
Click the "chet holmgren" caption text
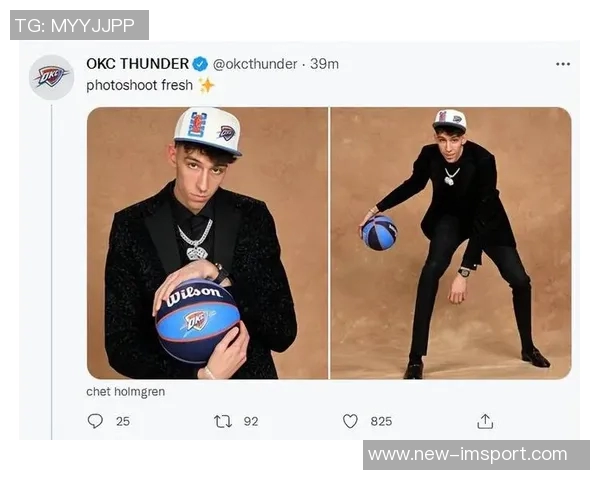tap(125, 392)
